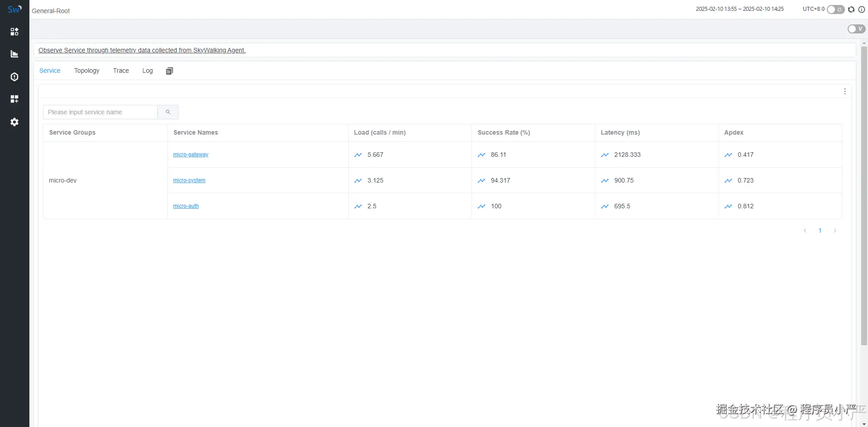868x427 pixels.
Task: Show the micro-auth Success Rate trend chart
Action: click(x=481, y=206)
